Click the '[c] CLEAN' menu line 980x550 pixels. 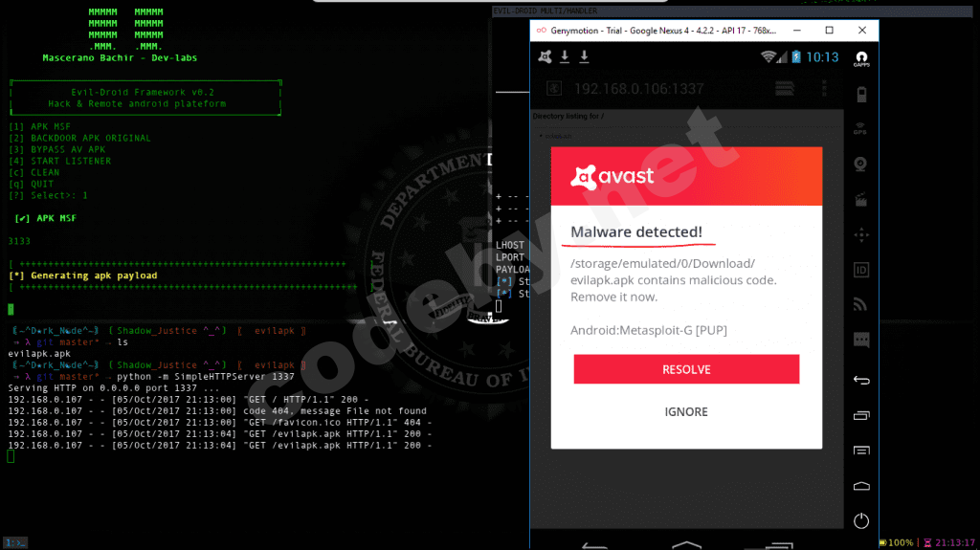[x=33, y=172]
